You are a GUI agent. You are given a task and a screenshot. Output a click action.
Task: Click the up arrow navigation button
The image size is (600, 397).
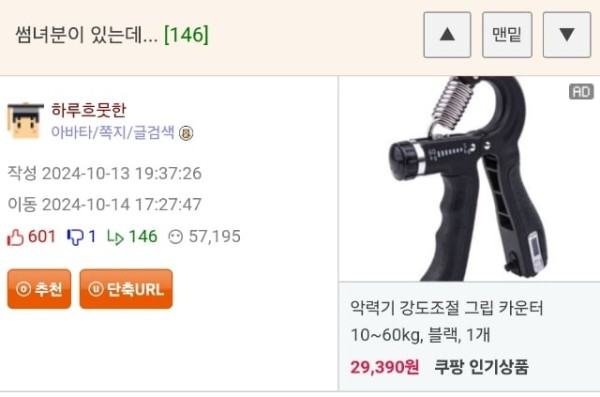click(x=447, y=35)
